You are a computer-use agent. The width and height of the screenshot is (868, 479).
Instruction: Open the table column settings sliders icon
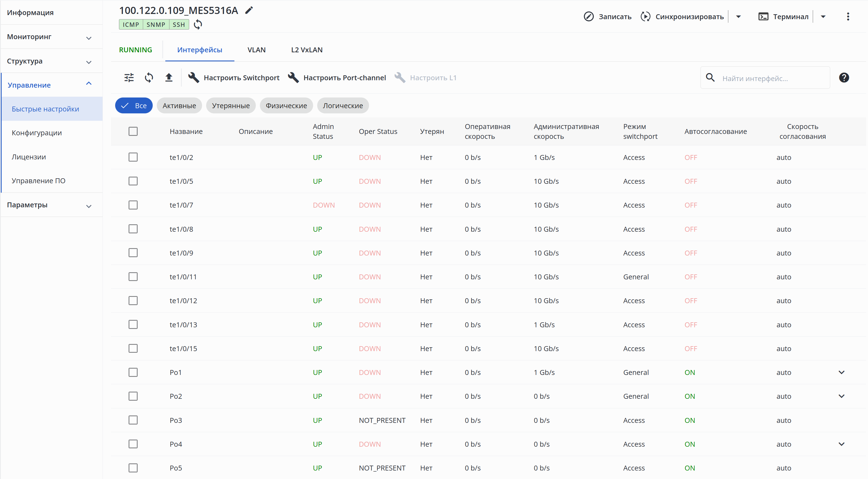click(x=129, y=78)
